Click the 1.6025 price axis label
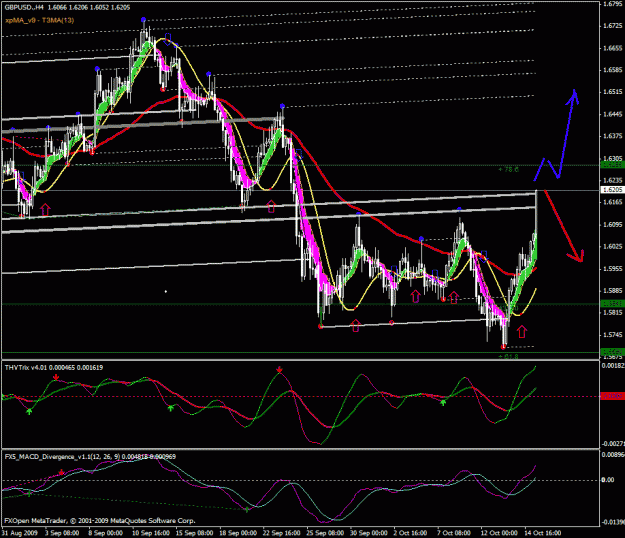The image size is (625, 538). pos(613,247)
